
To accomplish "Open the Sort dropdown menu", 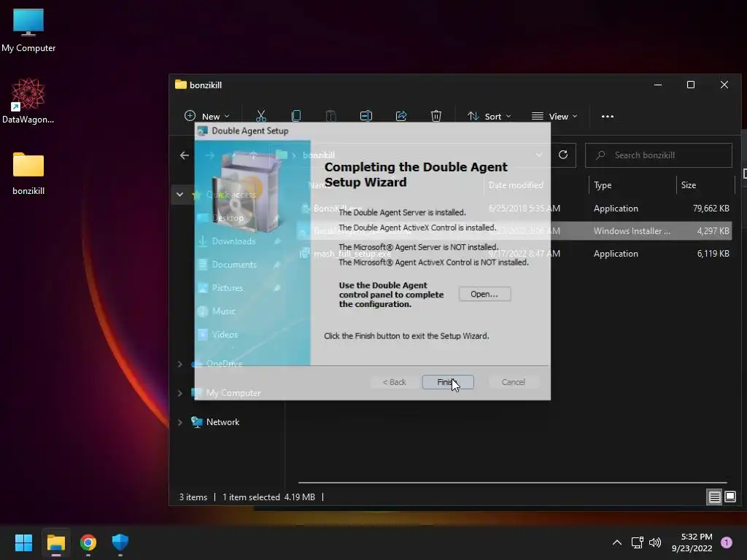I will (x=489, y=116).
